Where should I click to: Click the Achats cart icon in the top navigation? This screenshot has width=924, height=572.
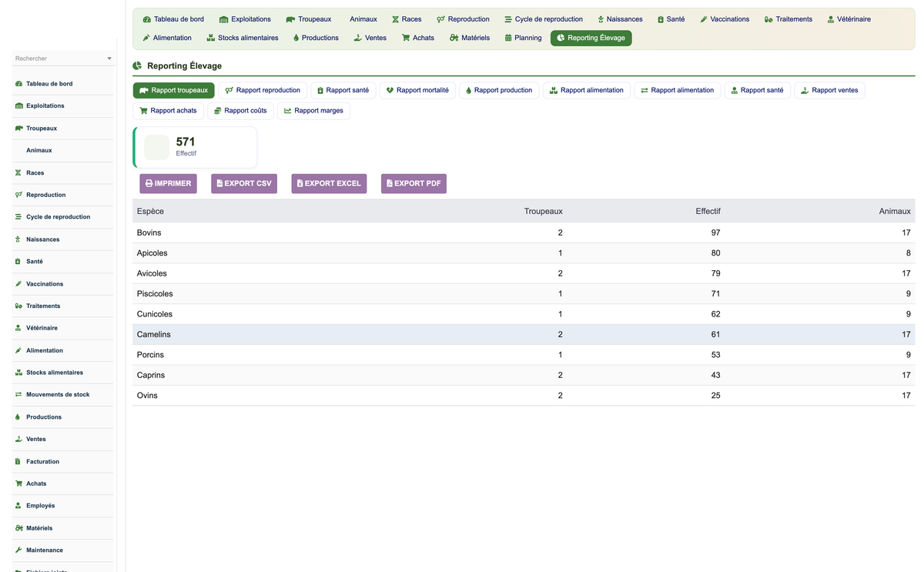click(406, 38)
